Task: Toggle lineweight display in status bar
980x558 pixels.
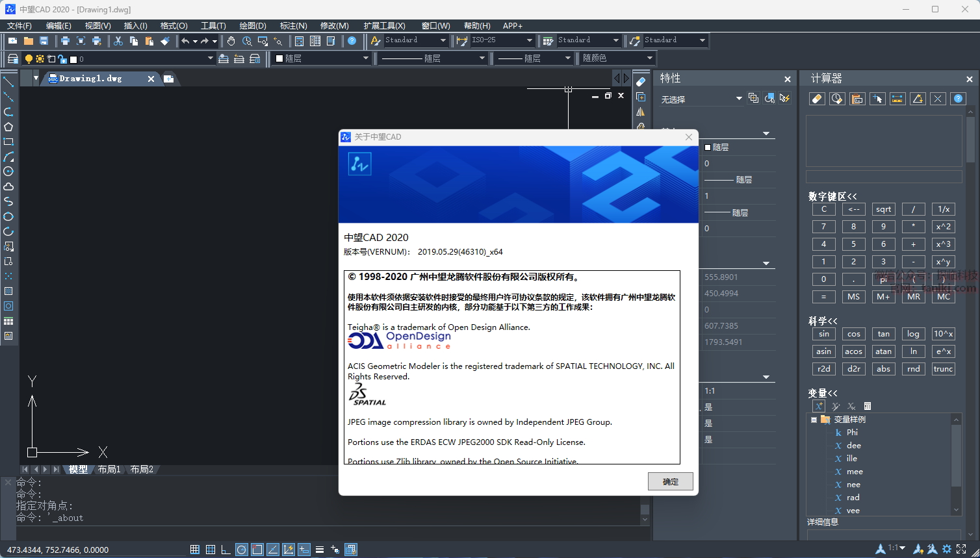Action: coord(320,550)
